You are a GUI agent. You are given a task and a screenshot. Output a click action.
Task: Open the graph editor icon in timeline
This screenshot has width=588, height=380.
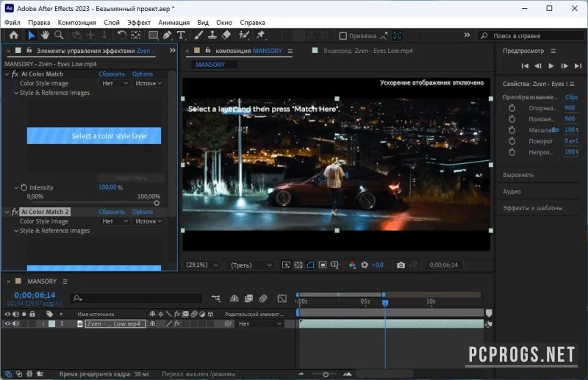click(282, 298)
